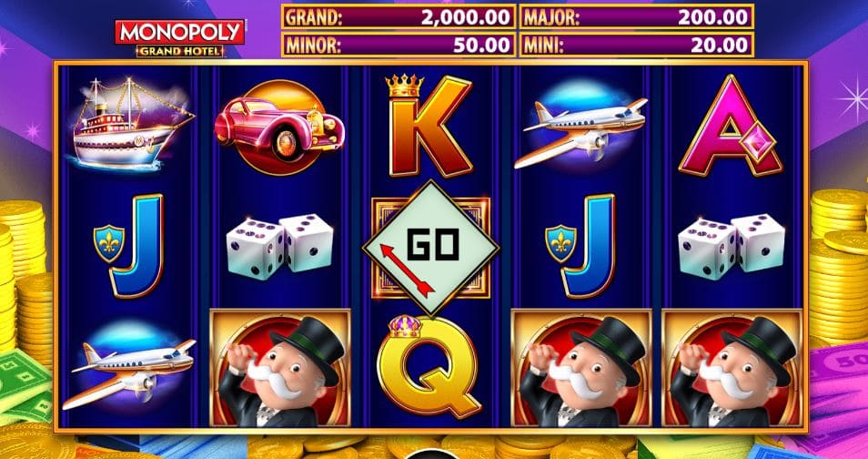This screenshot has width=868, height=459.
Task: Click the MINOR jackpot display
Action: click(x=399, y=45)
